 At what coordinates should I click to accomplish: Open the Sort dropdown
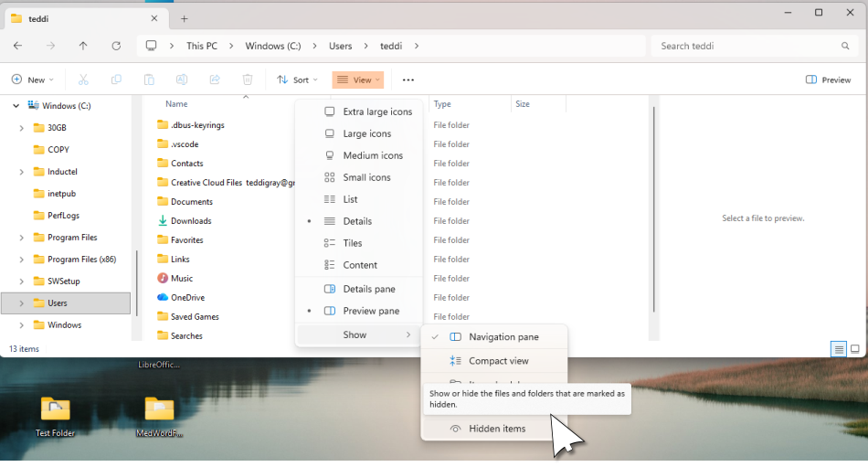pyautogui.click(x=297, y=80)
